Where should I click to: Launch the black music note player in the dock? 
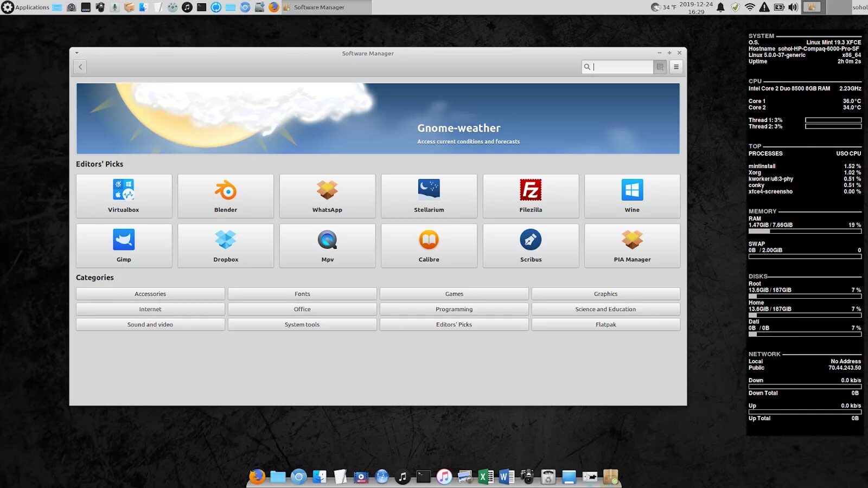pyautogui.click(x=403, y=477)
